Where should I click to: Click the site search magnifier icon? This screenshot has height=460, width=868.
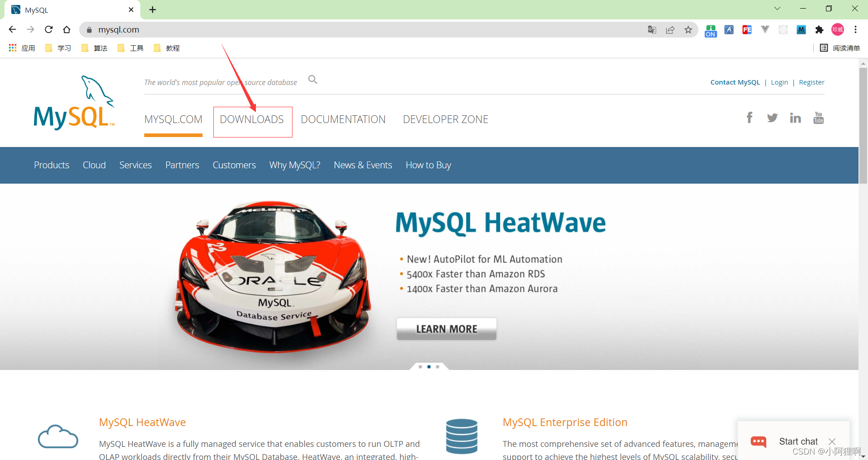[313, 80]
